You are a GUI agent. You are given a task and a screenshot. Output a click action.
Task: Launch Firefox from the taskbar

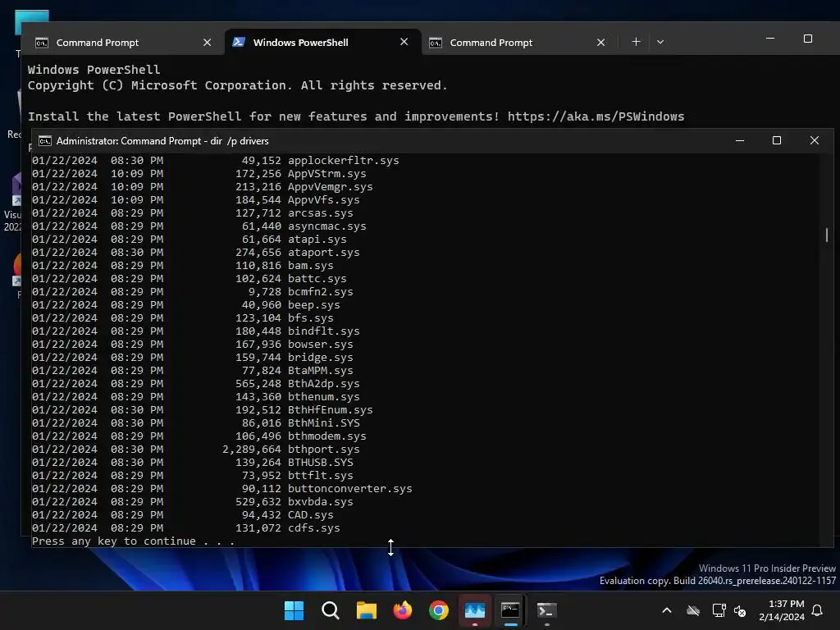click(x=403, y=610)
